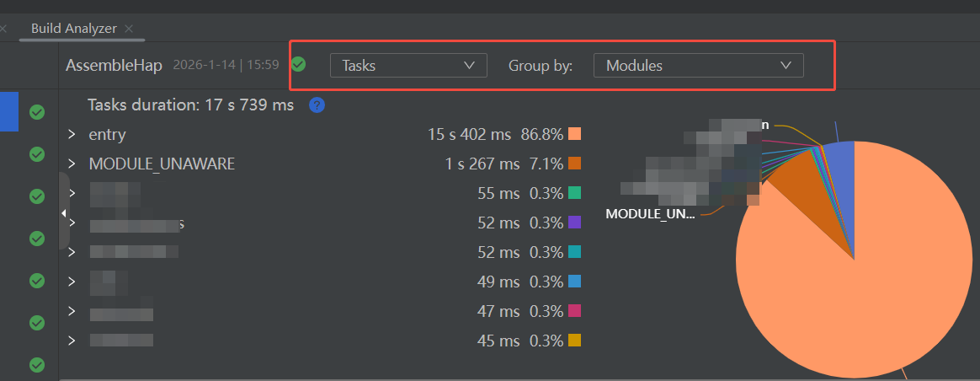Image resolution: width=980 pixels, height=381 pixels.
Task: Open the Tasks dropdown
Action: (x=408, y=65)
